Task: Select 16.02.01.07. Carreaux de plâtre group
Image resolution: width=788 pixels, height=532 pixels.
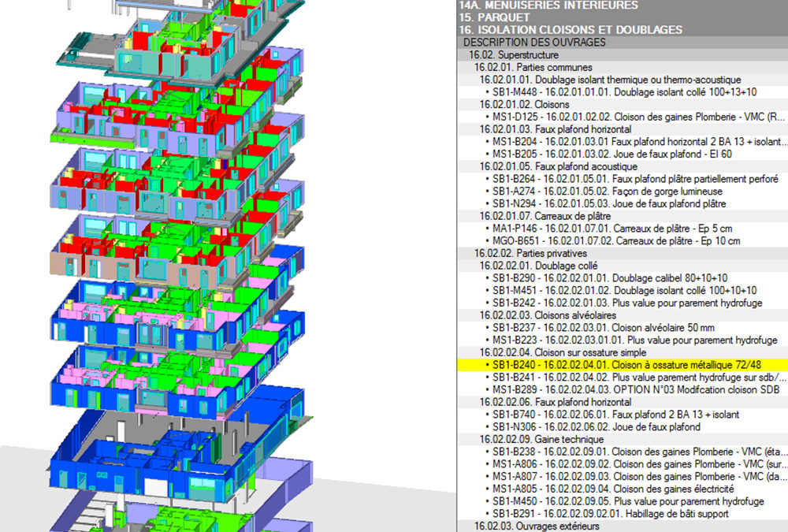Action: [x=623, y=216]
